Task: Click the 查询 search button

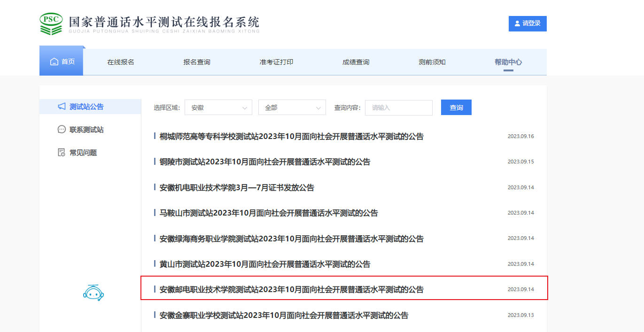Action: point(456,108)
